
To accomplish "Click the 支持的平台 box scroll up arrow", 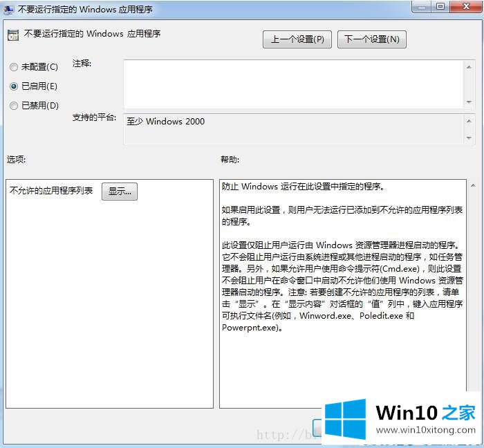I will (x=469, y=121).
